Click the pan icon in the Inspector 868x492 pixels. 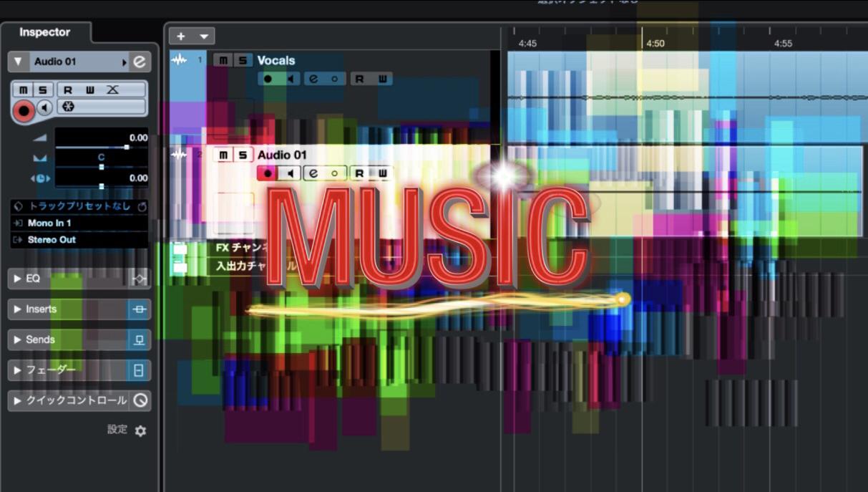pyautogui.click(x=39, y=158)
